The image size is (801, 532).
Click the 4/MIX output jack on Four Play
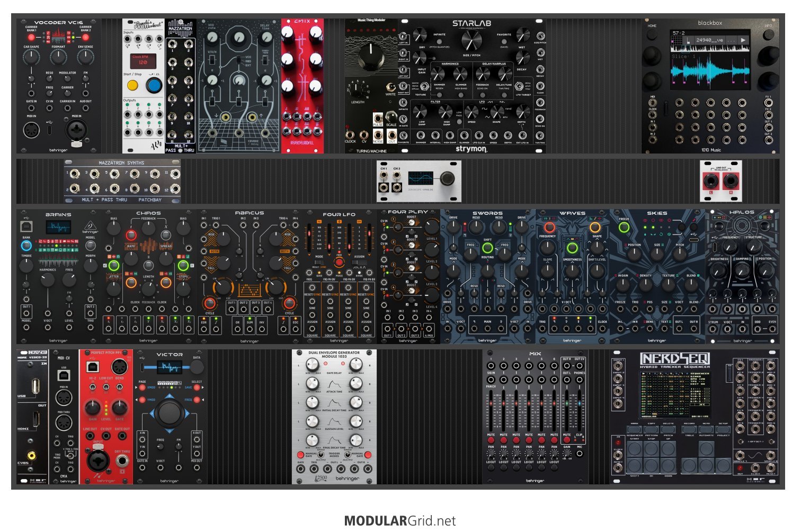pos(429,328)
